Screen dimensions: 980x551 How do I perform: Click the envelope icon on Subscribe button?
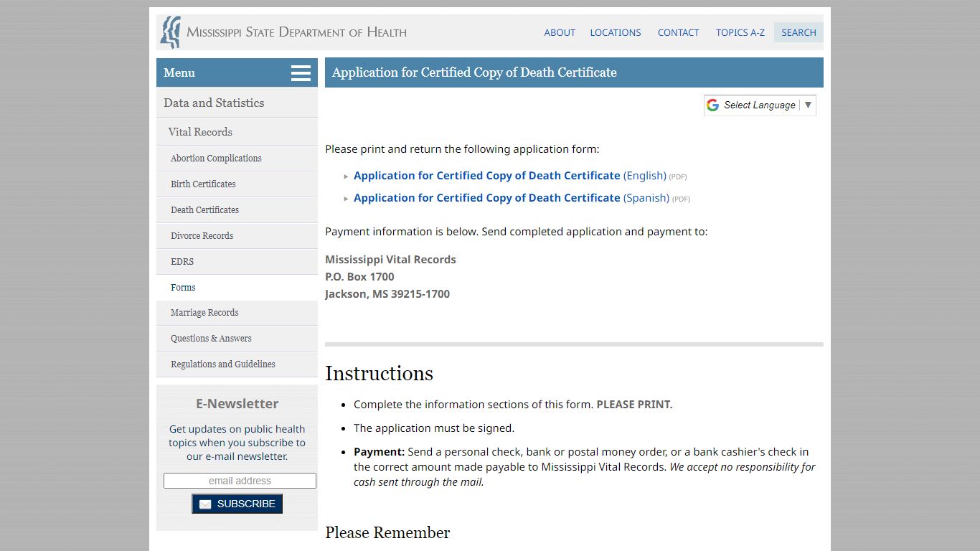pyautogui.click(x=205, y=504)
